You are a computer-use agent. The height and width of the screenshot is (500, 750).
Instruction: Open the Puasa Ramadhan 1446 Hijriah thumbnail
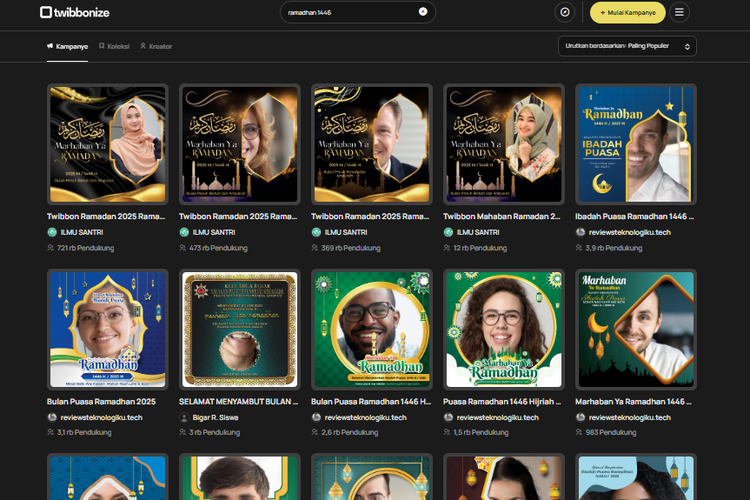tap(504, 329)
